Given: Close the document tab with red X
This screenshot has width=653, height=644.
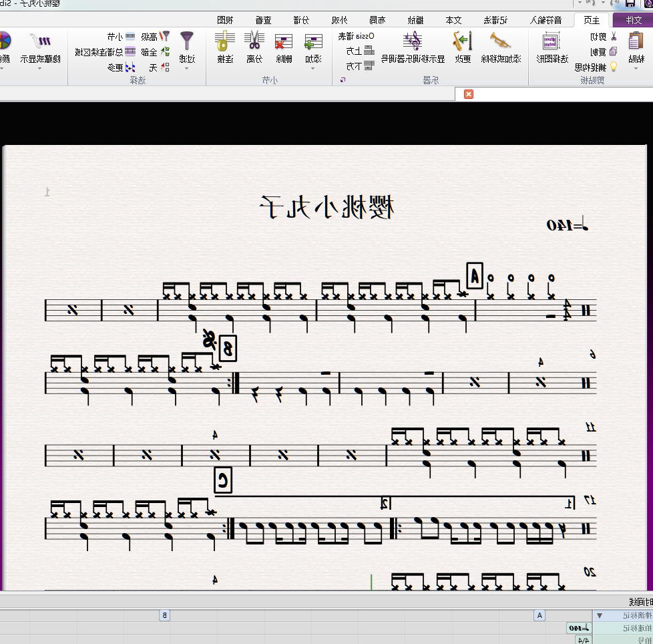Looking at the screenshot, I should pyautogui.click(x=469, y=94).
